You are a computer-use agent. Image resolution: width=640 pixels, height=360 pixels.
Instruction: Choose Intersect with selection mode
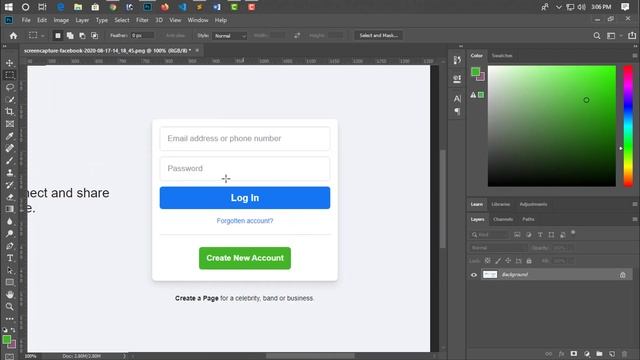[94, 36]
